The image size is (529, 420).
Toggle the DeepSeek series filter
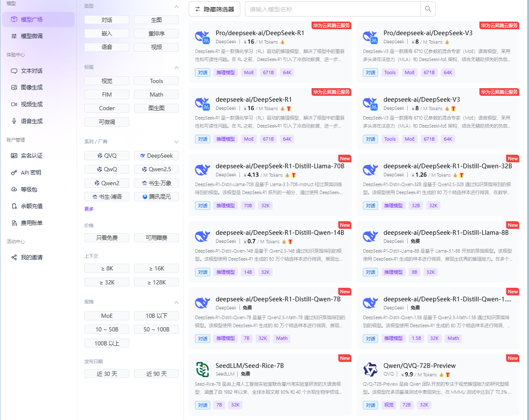[156, 156]
